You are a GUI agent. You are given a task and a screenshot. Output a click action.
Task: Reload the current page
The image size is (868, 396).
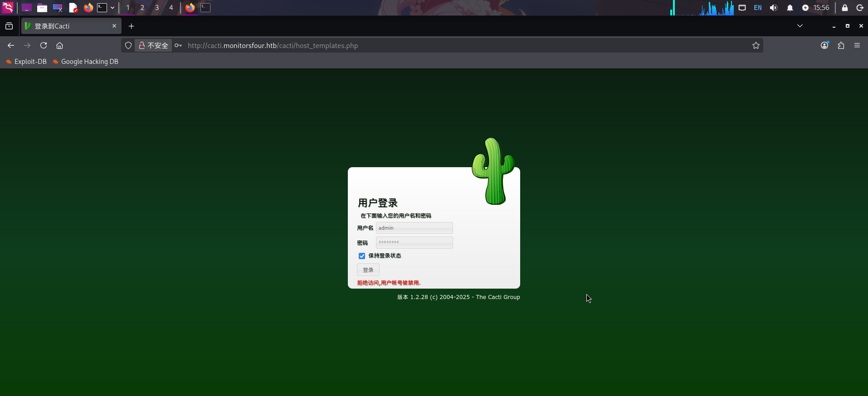[x=44, y=45]
